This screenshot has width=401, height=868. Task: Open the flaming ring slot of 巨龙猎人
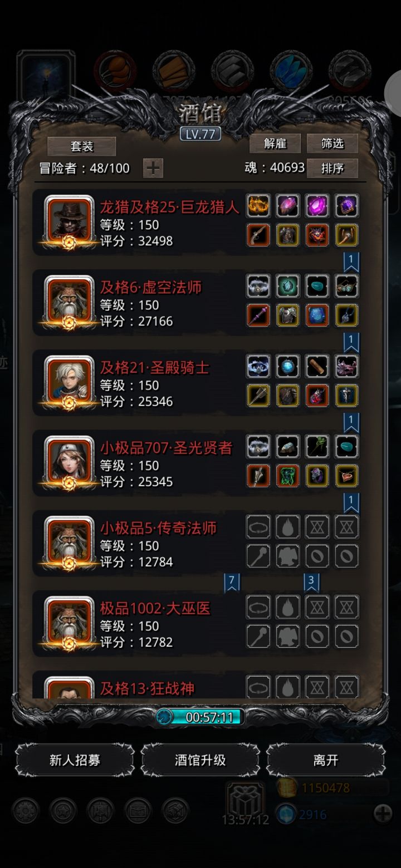click(258, 206)
